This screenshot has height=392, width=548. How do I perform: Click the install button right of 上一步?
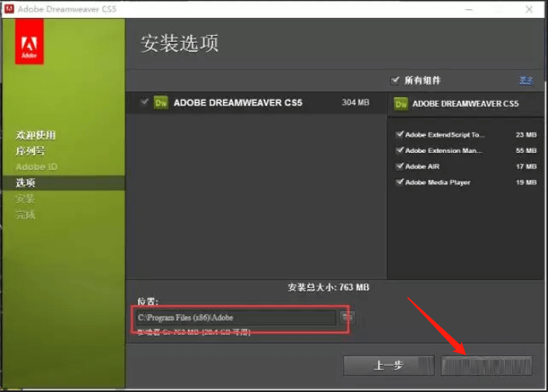point(487,366)
